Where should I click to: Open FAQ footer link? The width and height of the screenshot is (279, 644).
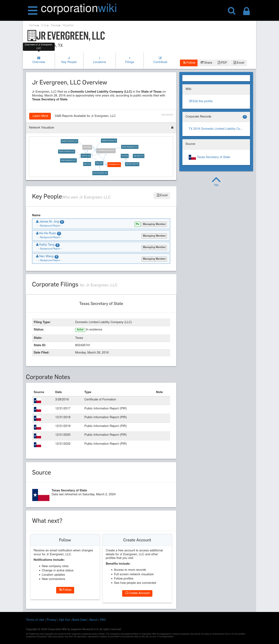[103, 620]
